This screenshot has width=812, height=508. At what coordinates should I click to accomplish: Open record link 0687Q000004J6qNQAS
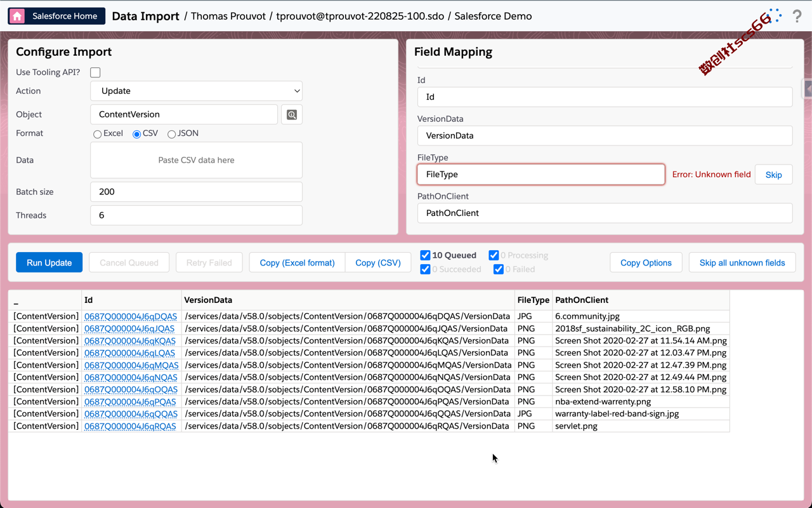(x=131, y=377)
